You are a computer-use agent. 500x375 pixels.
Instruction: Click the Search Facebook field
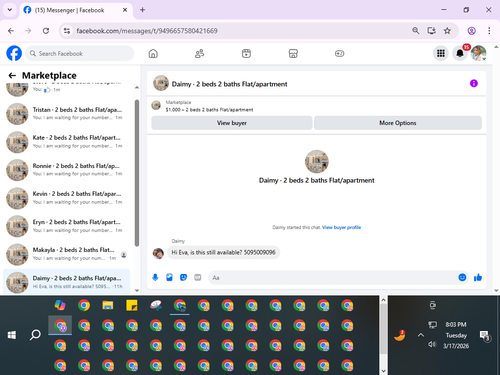pos(79,53)
